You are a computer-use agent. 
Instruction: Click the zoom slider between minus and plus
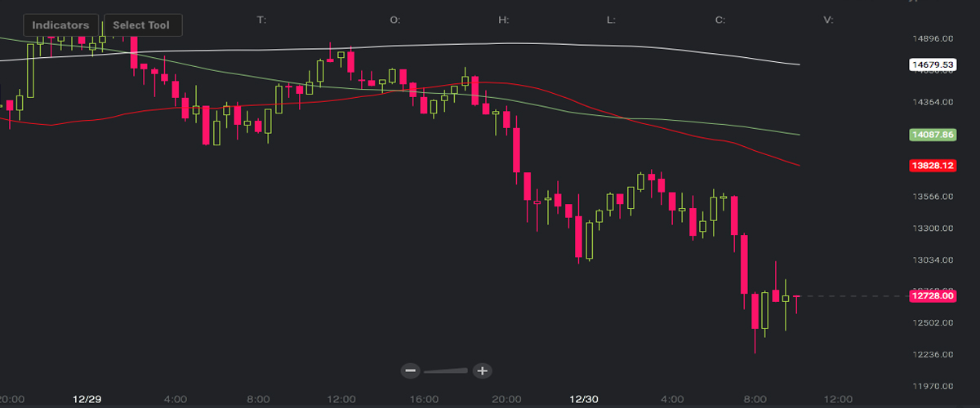[x=446, y=370]
